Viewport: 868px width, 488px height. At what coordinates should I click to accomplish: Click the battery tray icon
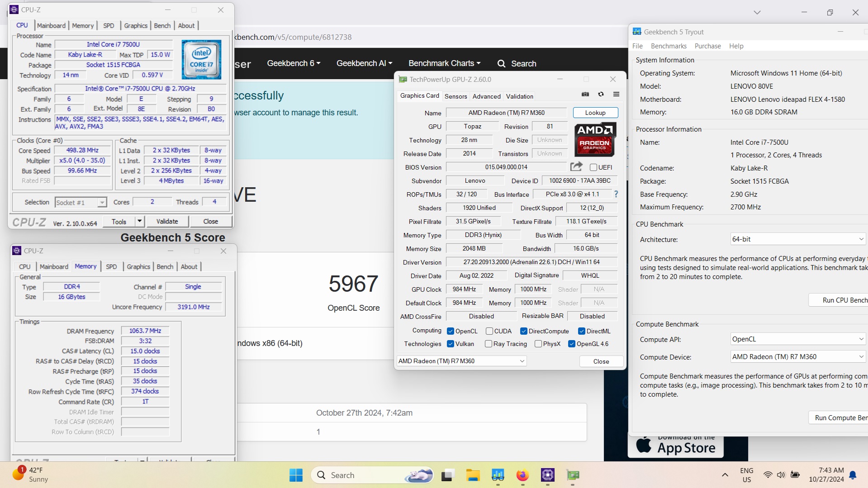(x=795, y=475)
